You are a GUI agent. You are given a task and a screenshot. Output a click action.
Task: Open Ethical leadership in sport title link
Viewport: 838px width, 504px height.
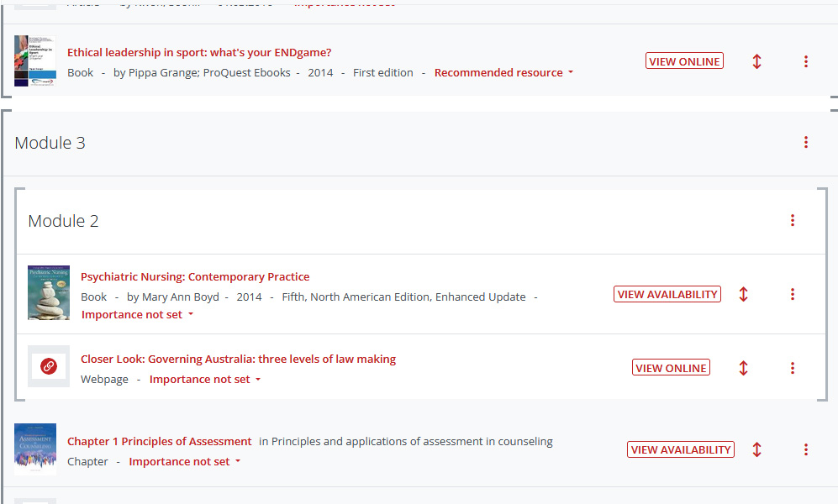pos(199,53)
